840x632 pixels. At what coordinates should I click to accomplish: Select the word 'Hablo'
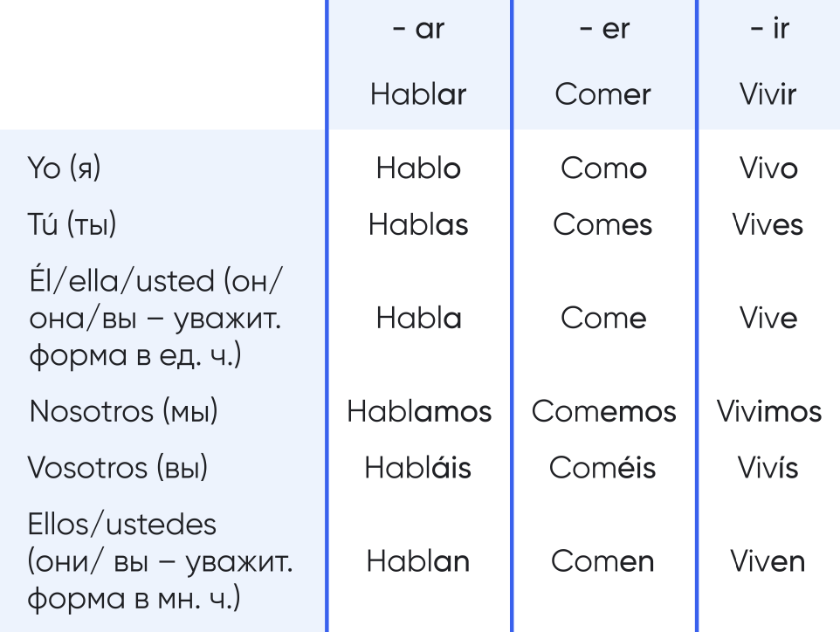418,168
